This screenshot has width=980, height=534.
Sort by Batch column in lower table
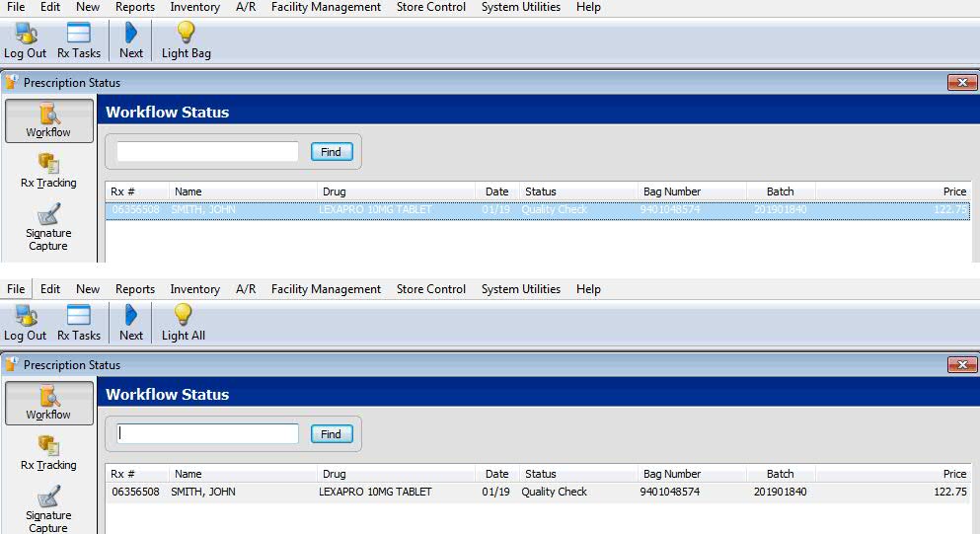781,474
